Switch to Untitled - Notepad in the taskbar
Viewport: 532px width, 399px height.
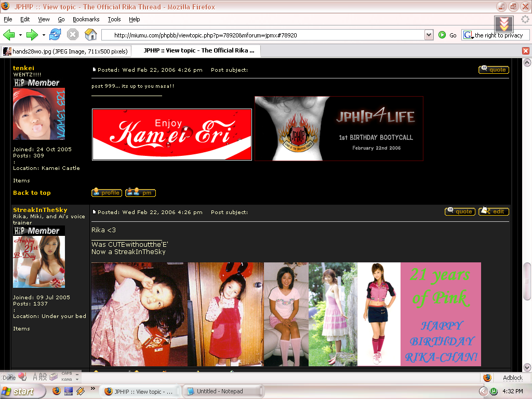tap(224, 392)
